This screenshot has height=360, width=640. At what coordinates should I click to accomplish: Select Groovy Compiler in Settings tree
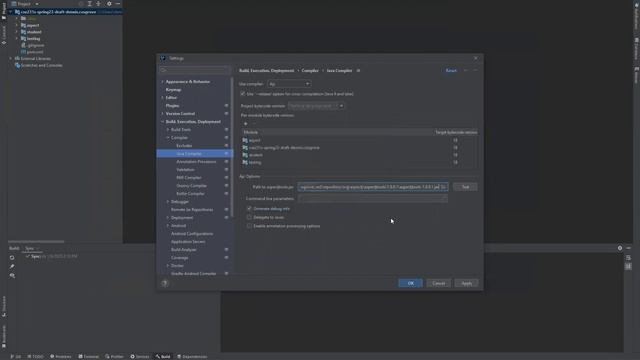(191, 186)
